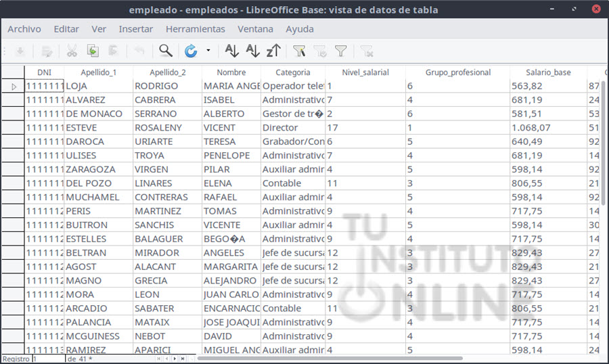Select the cell 'LINARES'
The width and height of the screenshot is (609, 364).
point(167,183)
